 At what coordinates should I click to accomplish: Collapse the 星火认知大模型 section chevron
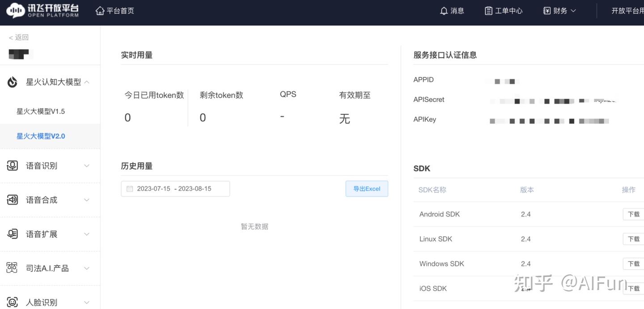click(87, 82)
